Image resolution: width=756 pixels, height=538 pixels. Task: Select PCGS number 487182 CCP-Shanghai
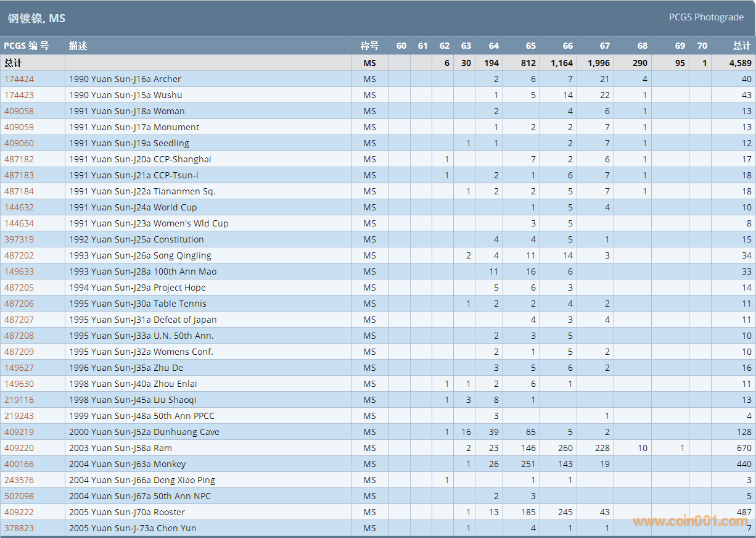[19, 159]
